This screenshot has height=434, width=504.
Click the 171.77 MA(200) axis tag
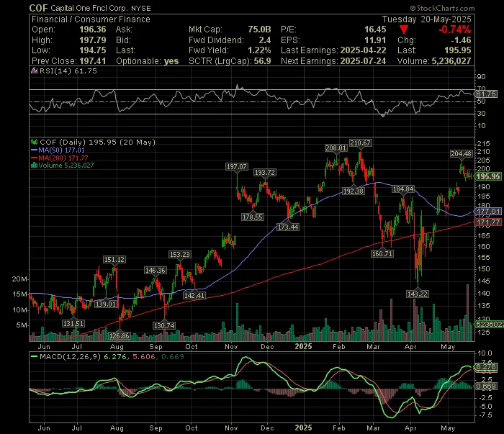[x=488, y=222]
